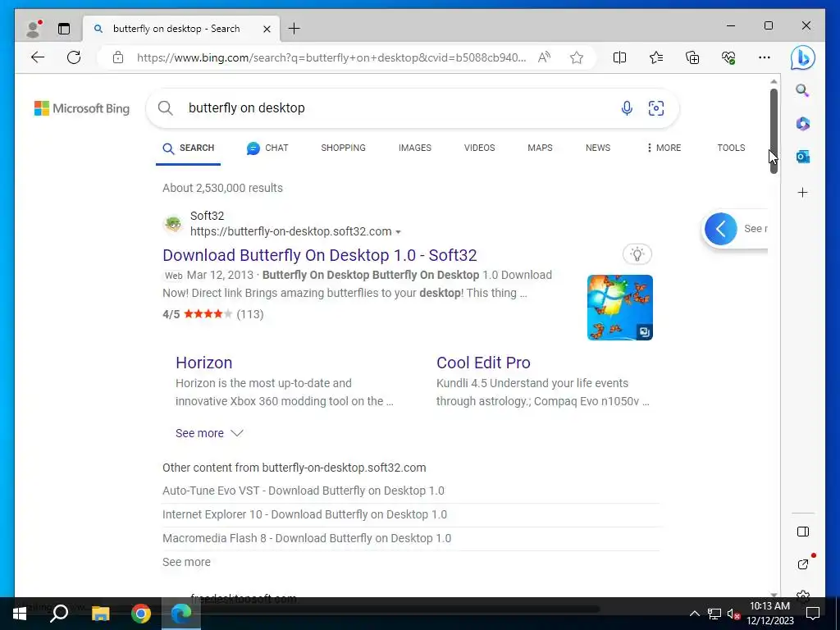Switch to the MAPS tab
840x630 pixels.
(x=540, y=148)
